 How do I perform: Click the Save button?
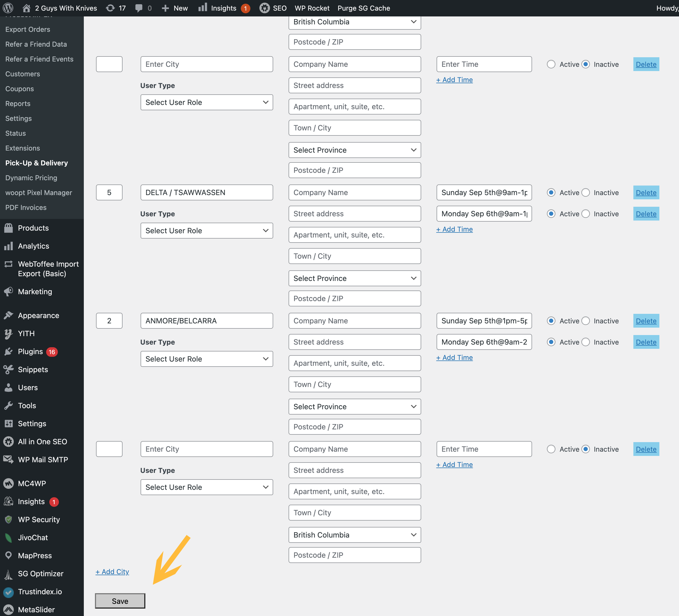[120, 601]
